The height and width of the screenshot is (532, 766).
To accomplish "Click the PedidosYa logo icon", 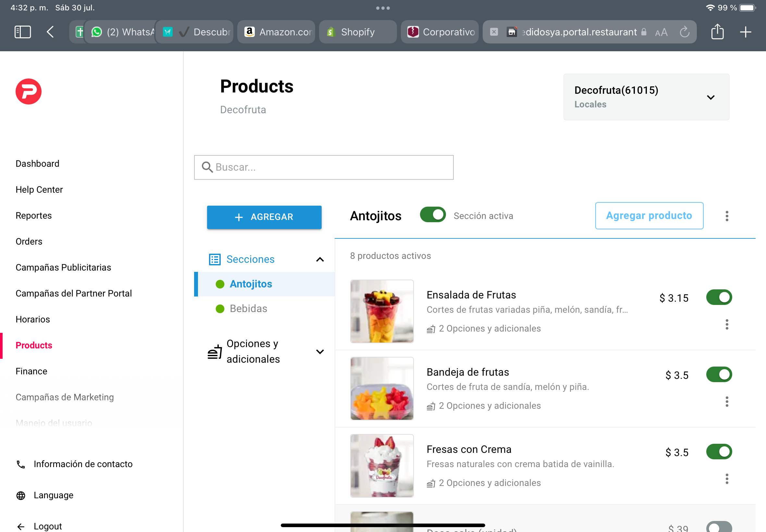I will pos(29,91).
